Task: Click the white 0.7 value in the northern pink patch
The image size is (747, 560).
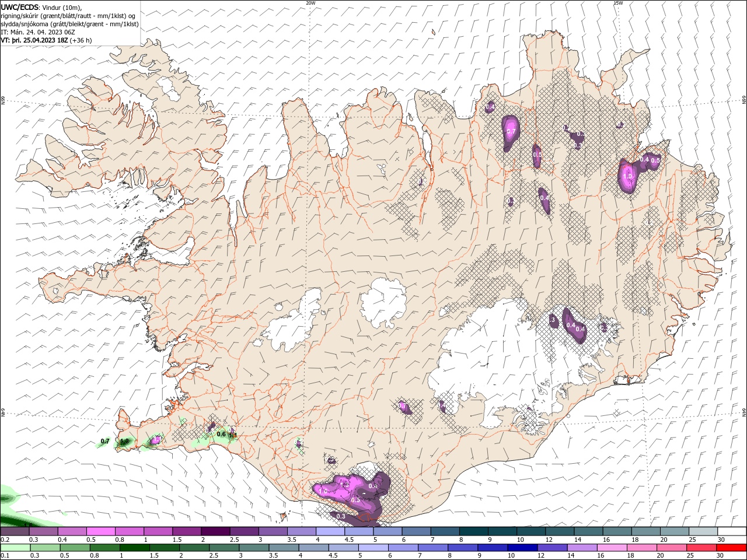Action: tap(511, 132)
